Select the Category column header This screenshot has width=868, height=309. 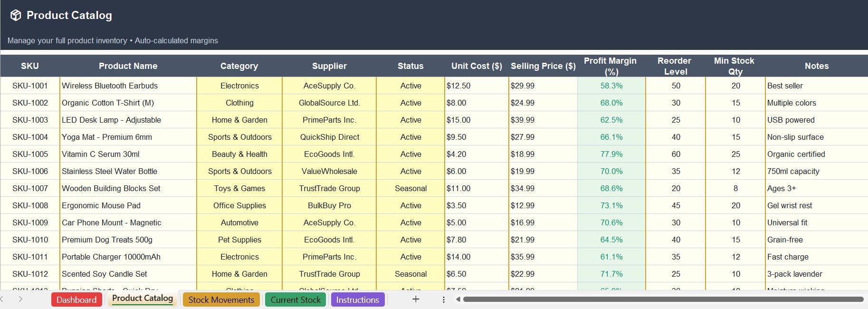(x=239, y=66)
